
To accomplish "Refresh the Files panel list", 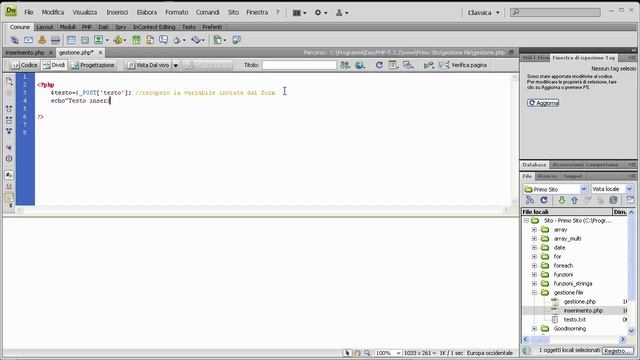I will 544,200.
